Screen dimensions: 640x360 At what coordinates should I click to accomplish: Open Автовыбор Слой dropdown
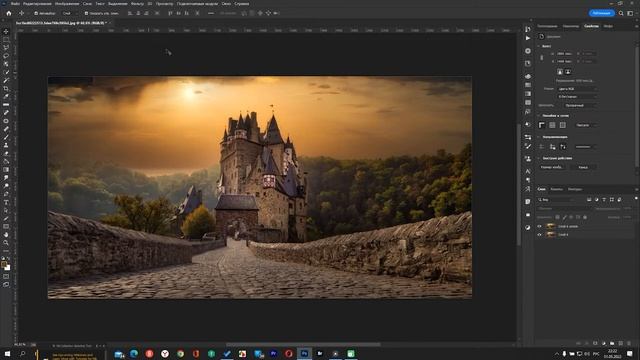pyautogui.click(x=69, y=13)
